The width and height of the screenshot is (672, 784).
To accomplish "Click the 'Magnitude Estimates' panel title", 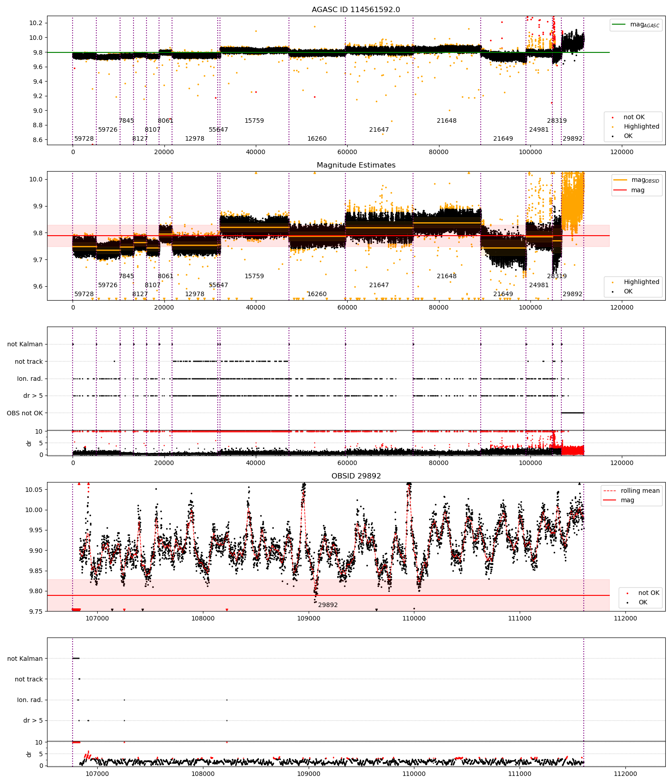I will click(x=356, y=165).
